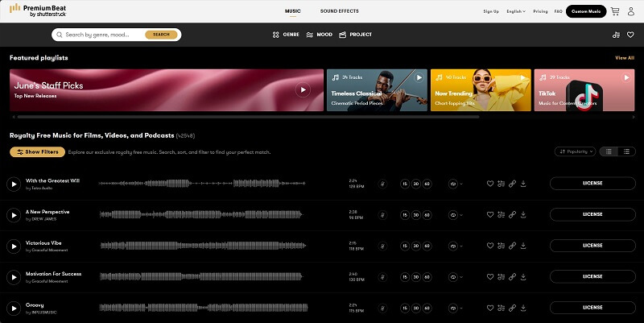License With the Greatest Will track
Screen dimensions: 644x323
(592, 184)
